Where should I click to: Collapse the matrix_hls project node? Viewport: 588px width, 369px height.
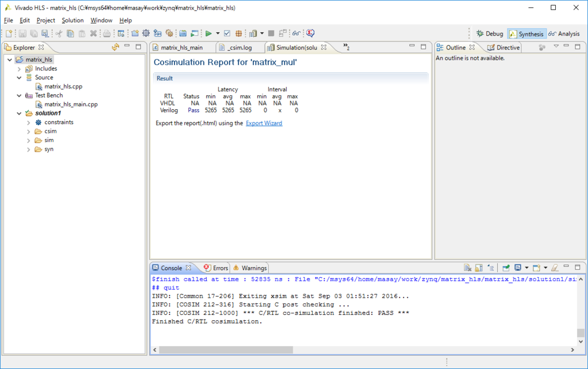click(10, 60)
